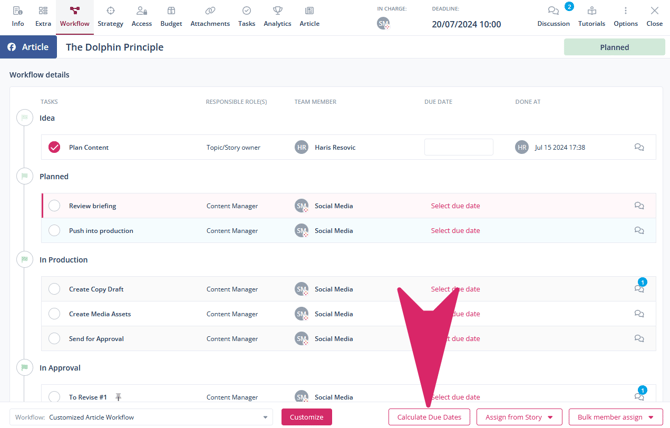Click the green Planned status badge
Viewport: 670px width, 428px height.
[x=614, y=47]
